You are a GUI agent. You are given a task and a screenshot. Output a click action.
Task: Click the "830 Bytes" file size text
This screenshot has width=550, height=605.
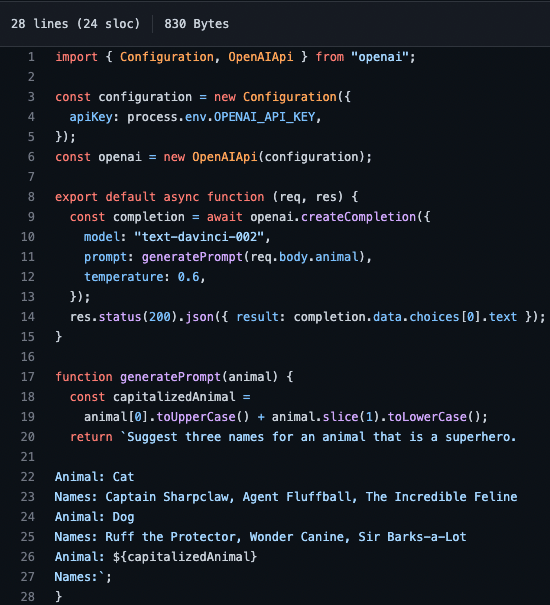[196, 24]
